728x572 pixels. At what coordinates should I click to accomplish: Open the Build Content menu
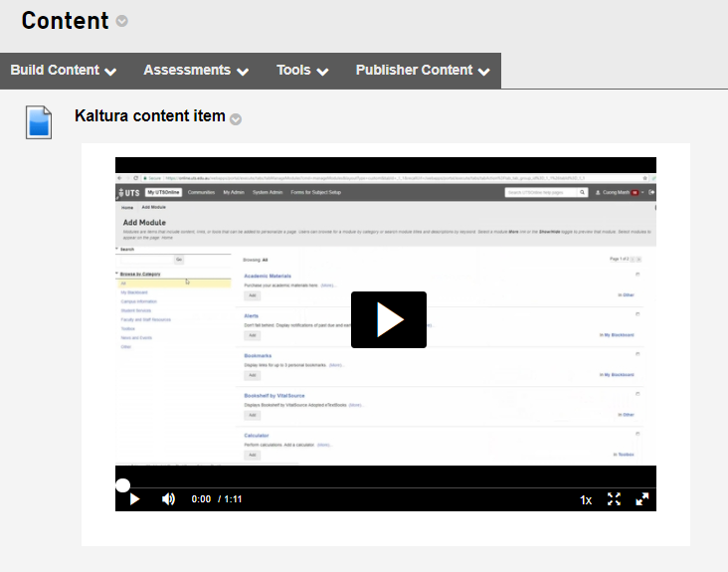pos(64,71)
